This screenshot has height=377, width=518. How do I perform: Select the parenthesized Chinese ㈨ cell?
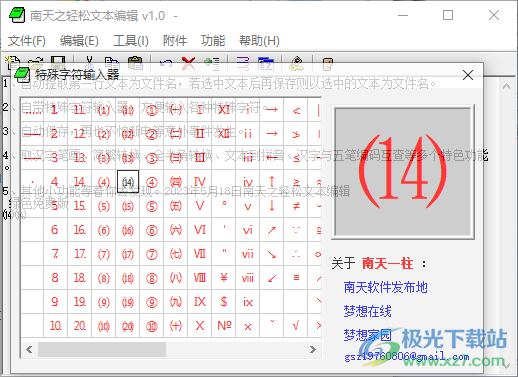tap(176, 302)
